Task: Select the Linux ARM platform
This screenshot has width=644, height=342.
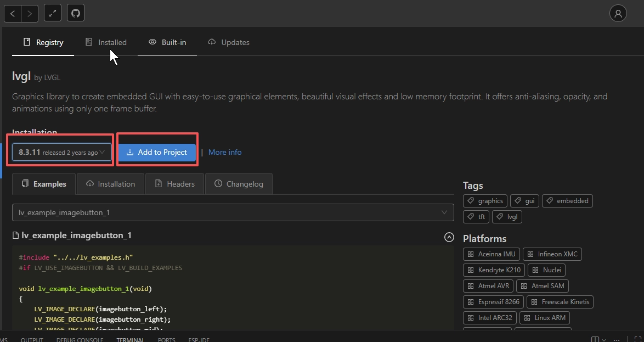Action: point(545,318)
